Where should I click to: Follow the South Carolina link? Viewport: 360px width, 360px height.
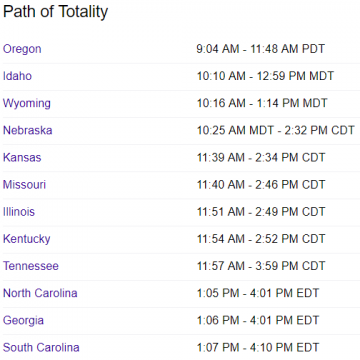tap(41, 348)
